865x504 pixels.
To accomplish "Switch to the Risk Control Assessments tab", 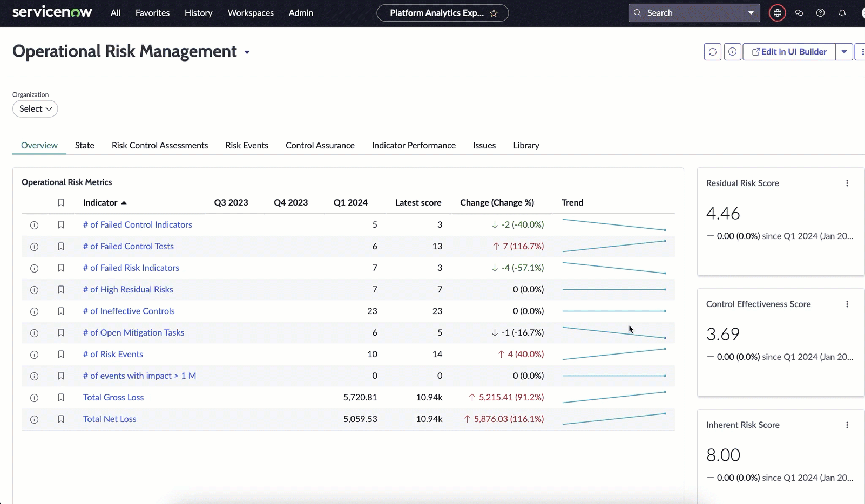I will click(x=160, y=145).
